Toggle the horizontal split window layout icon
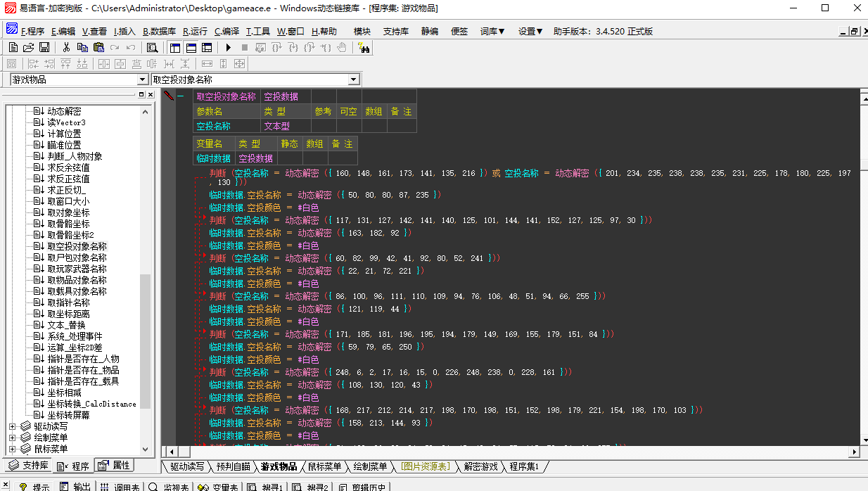The width and height of the screenshot is (868, 491). tap(191, 47)
